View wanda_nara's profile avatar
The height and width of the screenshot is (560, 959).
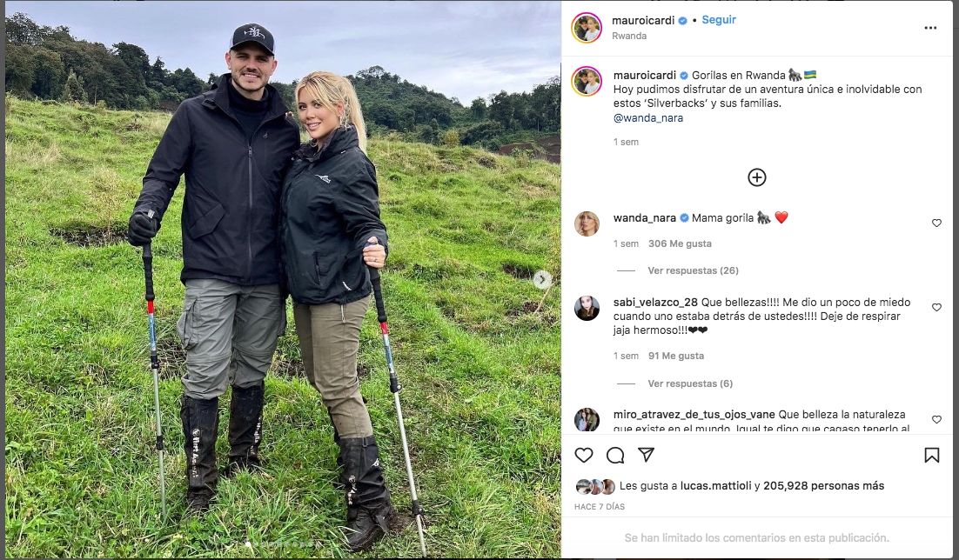click(587, 223)
